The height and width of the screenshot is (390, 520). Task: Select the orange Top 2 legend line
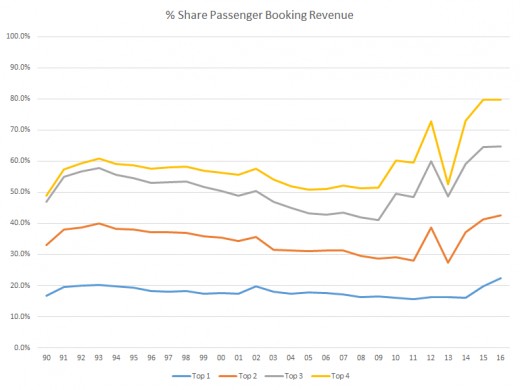pyautogui.click(x=228, y=376)
